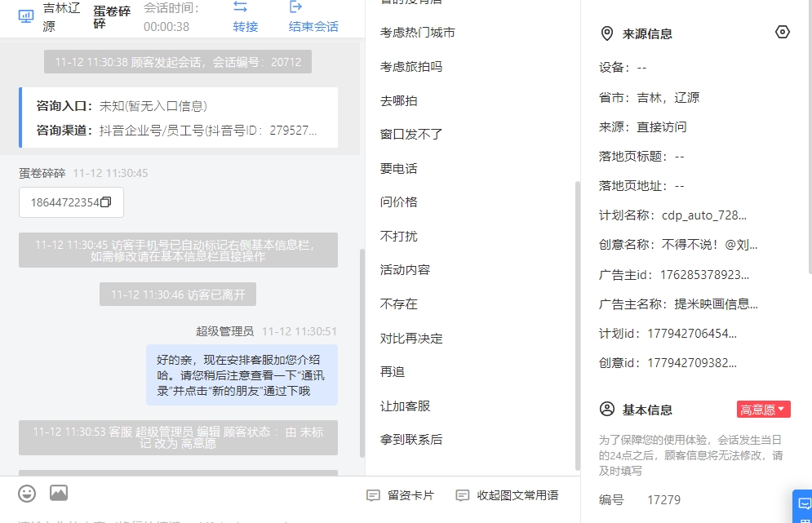Click the 广告主id 176285378923 row
Image resolution: width=812 pixels, height=523 pixels.
pos(674,274)
